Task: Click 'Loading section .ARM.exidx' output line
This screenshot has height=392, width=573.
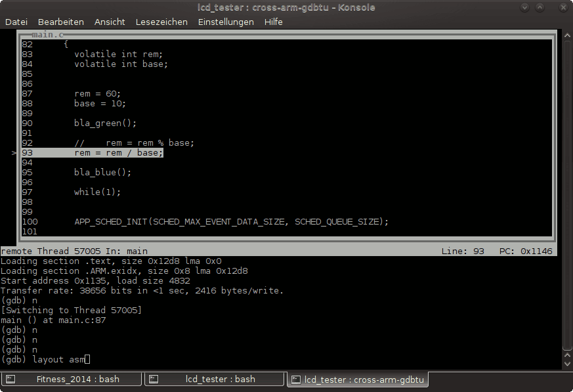Action: [x=124, y=271]
